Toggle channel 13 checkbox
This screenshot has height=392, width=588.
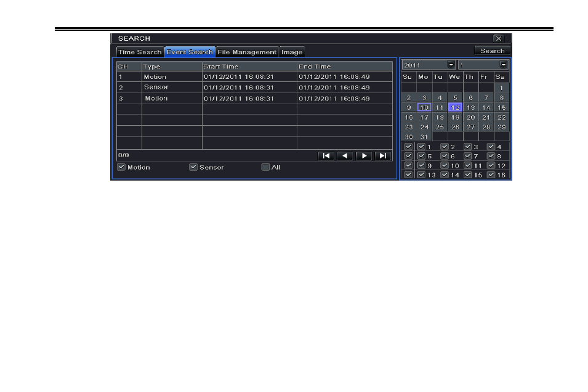[422, 174]
